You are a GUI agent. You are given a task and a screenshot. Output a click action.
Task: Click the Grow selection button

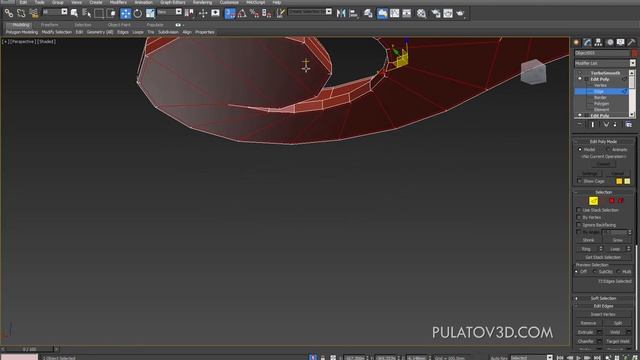point(618,240)
